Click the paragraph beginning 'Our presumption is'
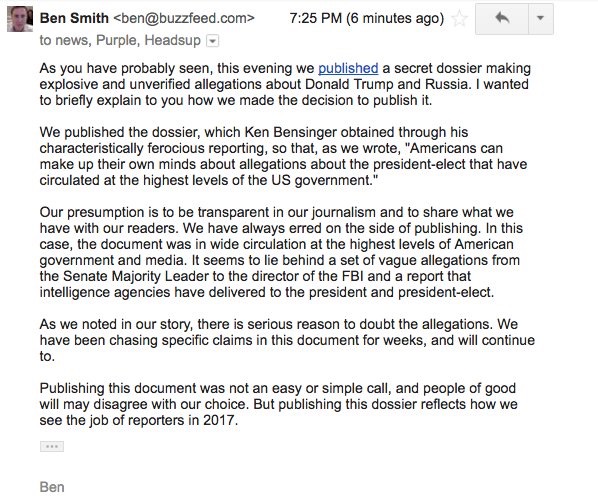 (x=281, y=252)
